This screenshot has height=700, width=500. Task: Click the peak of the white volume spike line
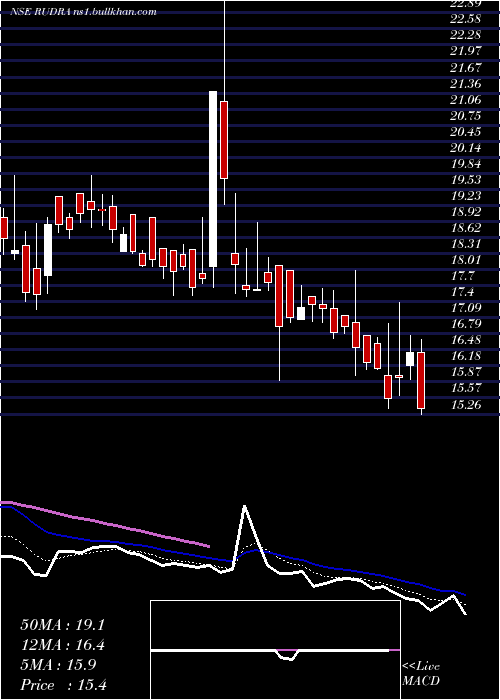click(244, 506)
